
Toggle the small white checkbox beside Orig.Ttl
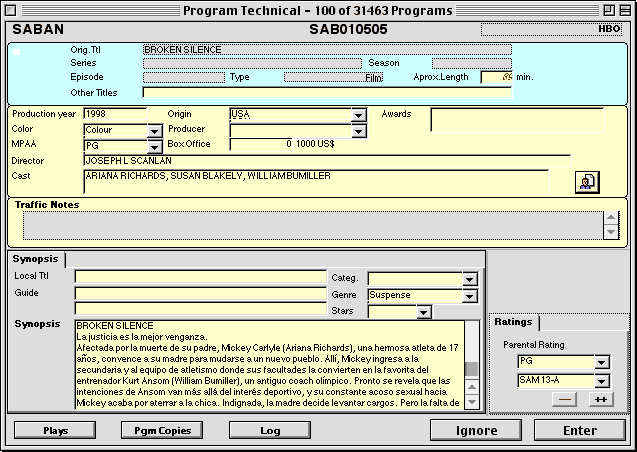click(16, 52)
